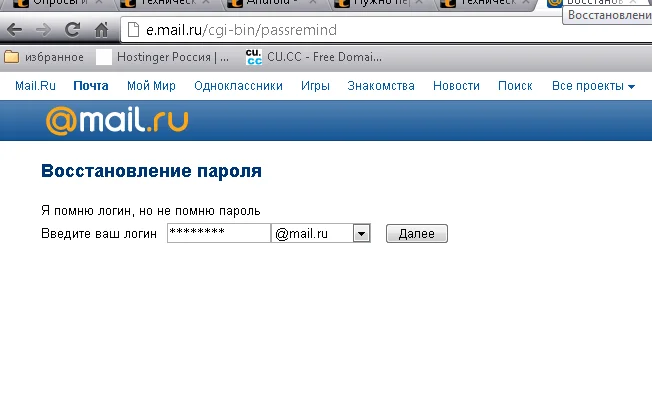Open the browser home page icon
The image size is (652, 400).
[101, 30]
